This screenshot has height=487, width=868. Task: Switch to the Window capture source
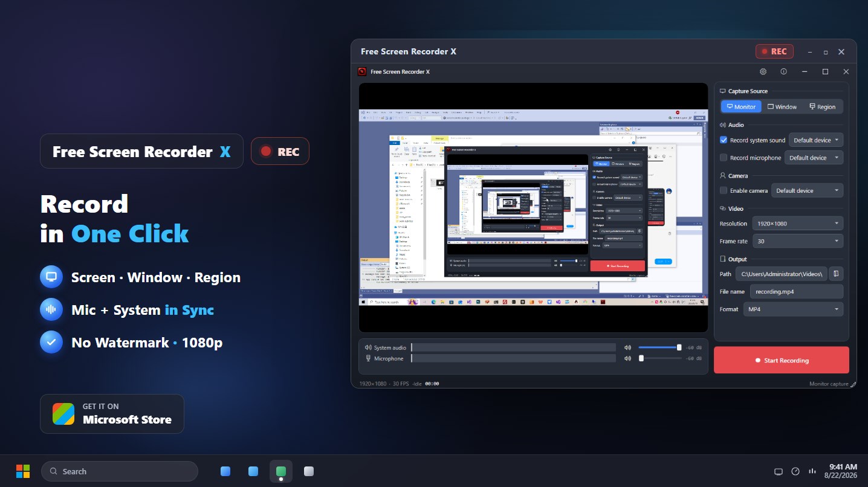point(782,106)
